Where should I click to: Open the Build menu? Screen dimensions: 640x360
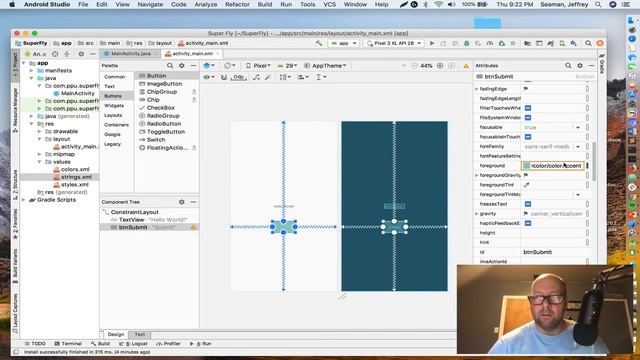[x=264, y=4]
